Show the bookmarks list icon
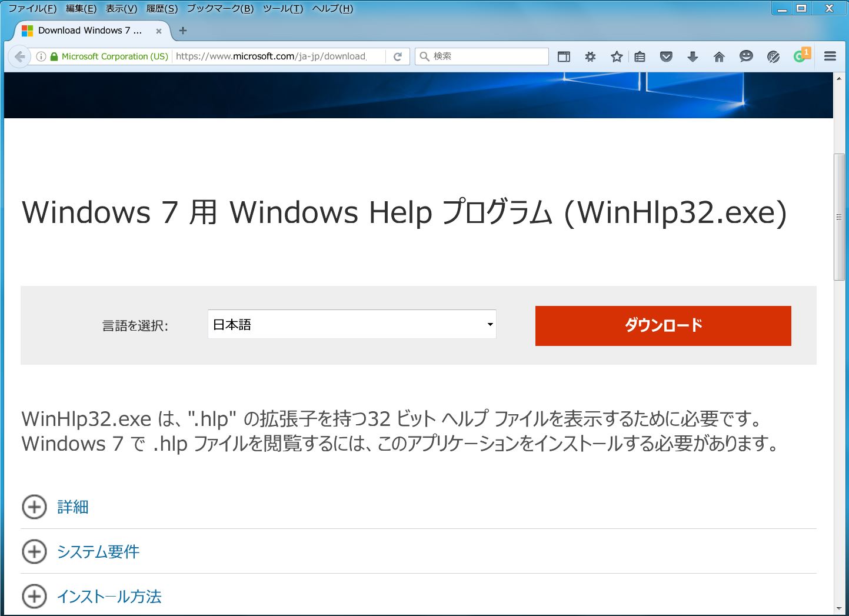This screenshot has width=849, height=616. (640, 56)
